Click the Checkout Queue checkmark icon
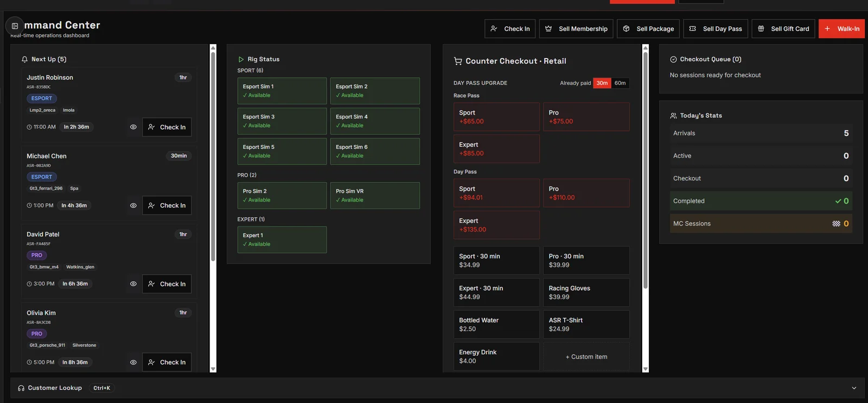Viewport: 868px width, 403px height. pyautogui.click(x=673, y=59)
